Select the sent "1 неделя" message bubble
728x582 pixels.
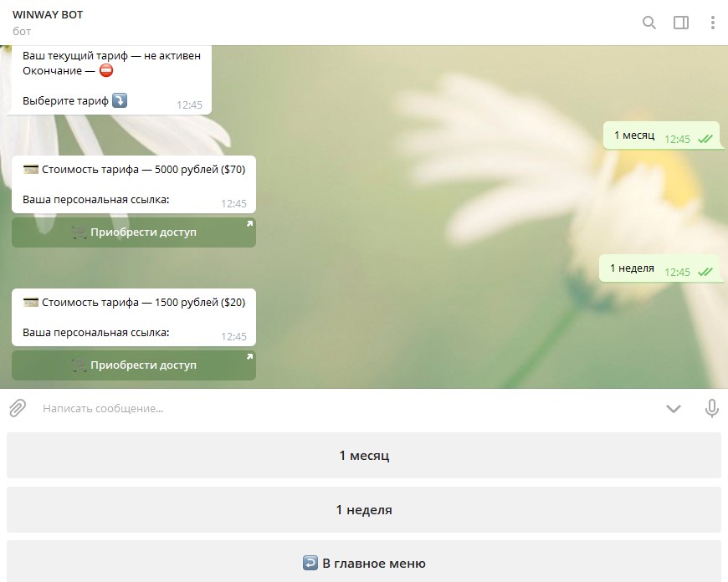click(x=632, y=268)
